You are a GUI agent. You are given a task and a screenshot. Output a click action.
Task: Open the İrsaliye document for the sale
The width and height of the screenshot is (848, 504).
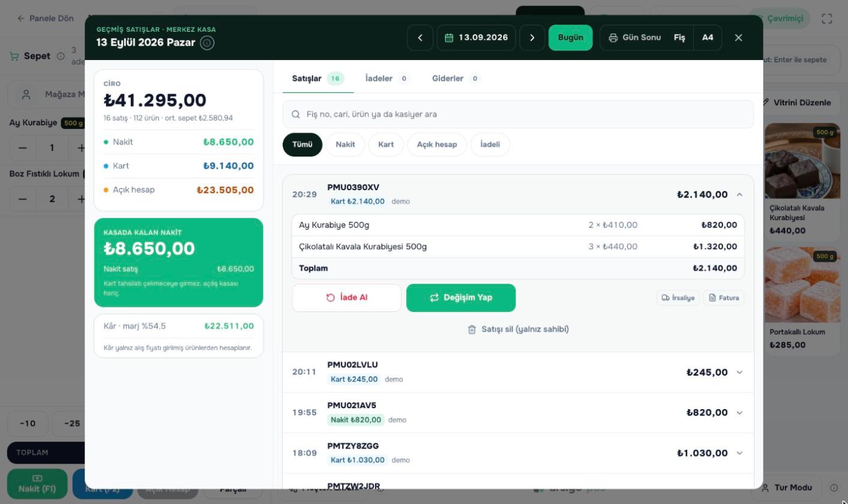tap(678, 298)
